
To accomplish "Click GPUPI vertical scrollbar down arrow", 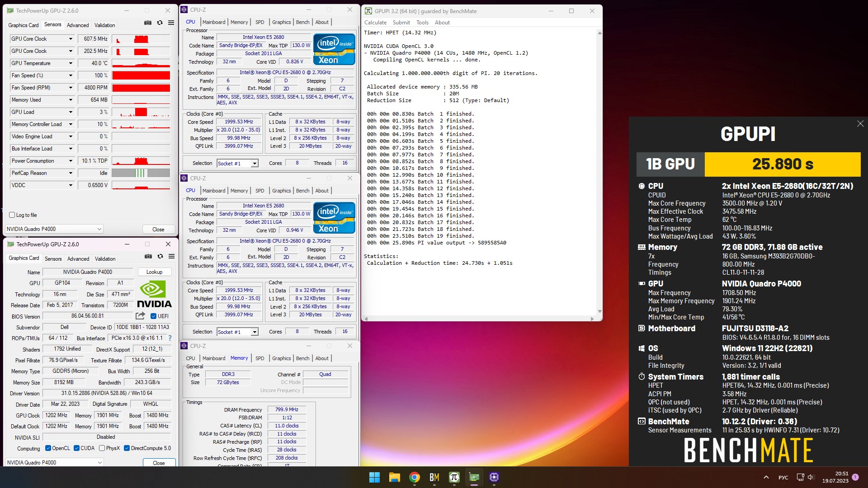I will coord(599,311).
